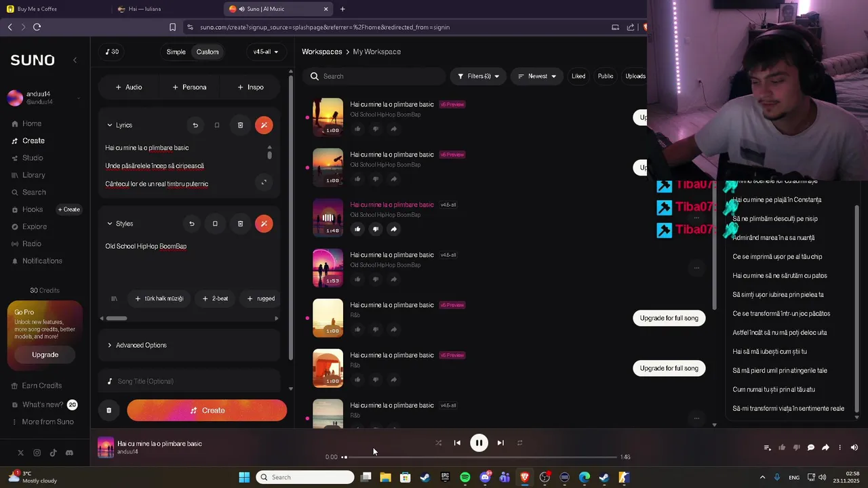Add the 2-beat style suggestion
868x488 pixels.
tap(215, 298)
